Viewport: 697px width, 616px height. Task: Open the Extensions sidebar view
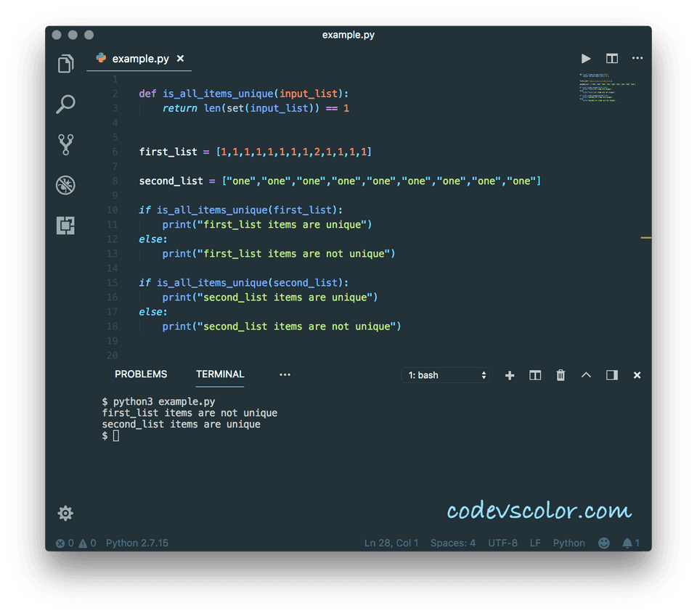click(65, 225)
